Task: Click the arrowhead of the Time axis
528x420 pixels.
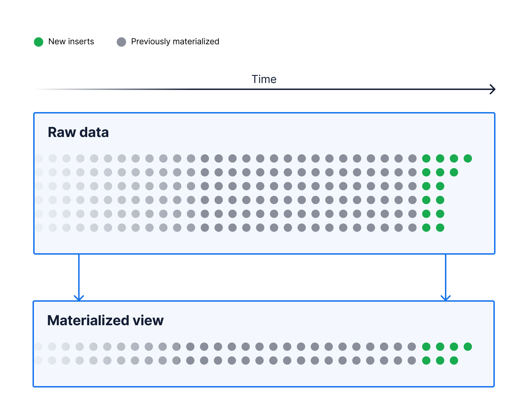Action: [493, 89]
